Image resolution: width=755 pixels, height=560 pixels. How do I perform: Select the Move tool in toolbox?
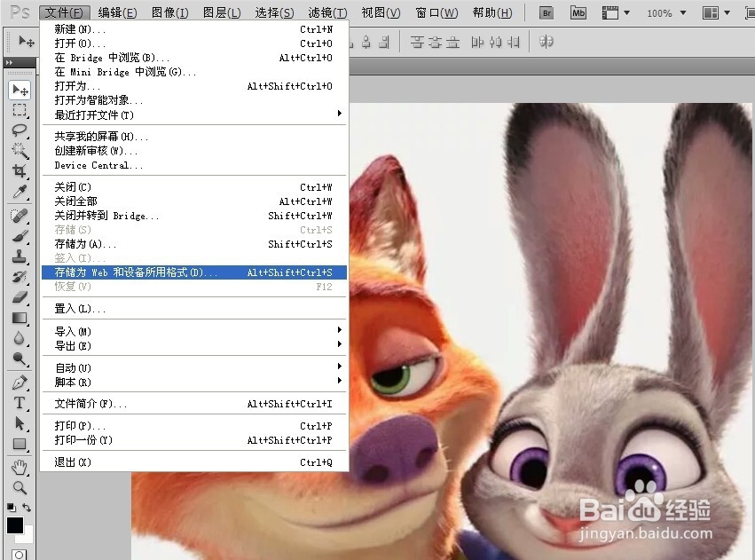coord(20,90)
